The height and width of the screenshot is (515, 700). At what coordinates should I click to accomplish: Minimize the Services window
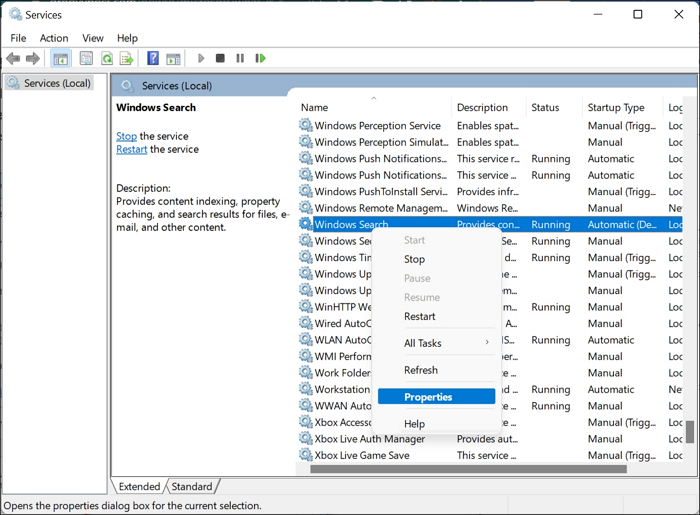(x=598, y=14)
